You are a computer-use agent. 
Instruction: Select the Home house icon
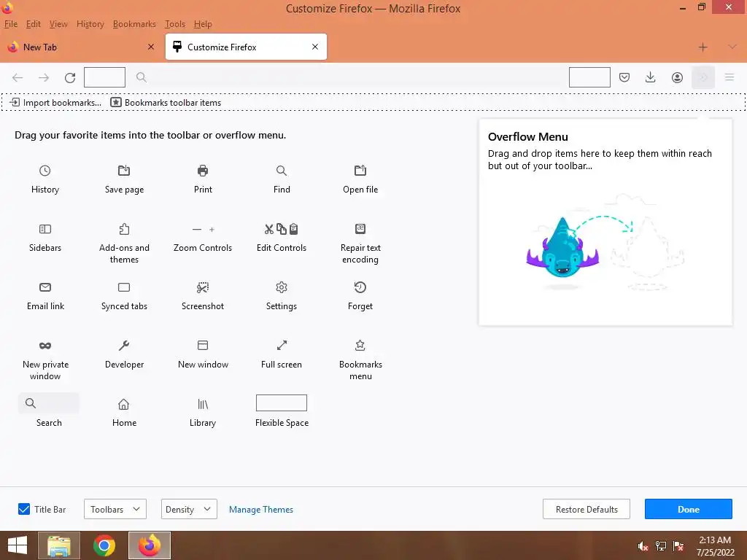click(124, 404)
